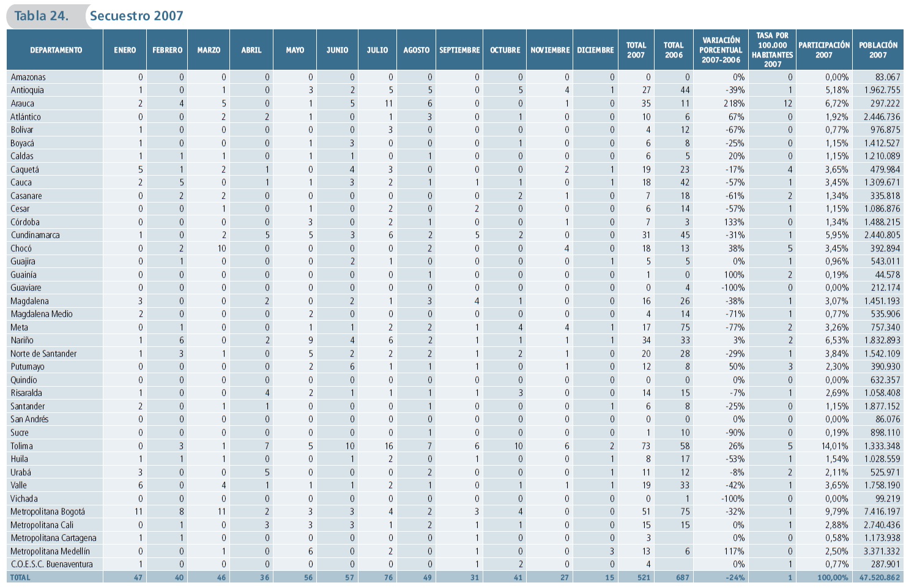Select the SEPTIEMBRE column header
The image size is (906, 588).
point(459,50)
